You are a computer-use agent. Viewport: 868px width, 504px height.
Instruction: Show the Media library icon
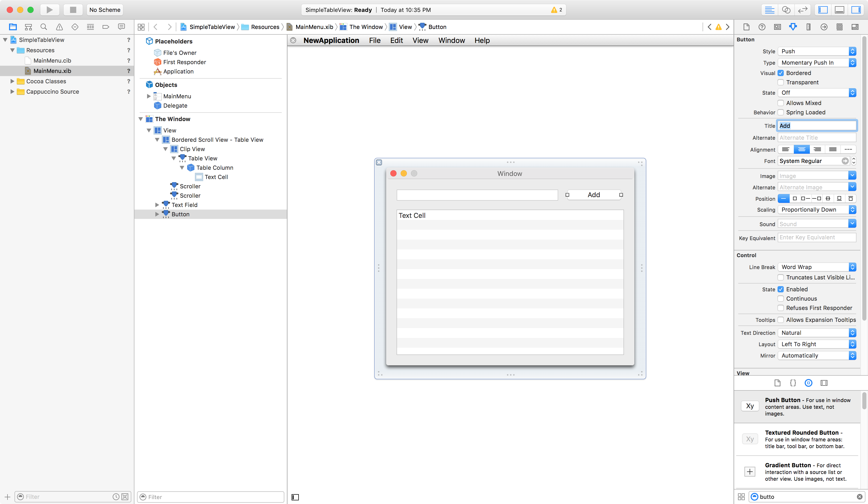[824, 383]
